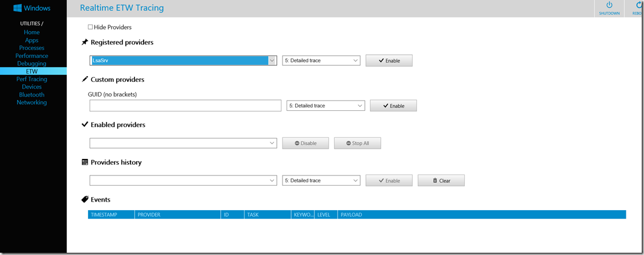644x255 pixels.
Task: Click the GUID input field
Action: click(x=185, y=106)
